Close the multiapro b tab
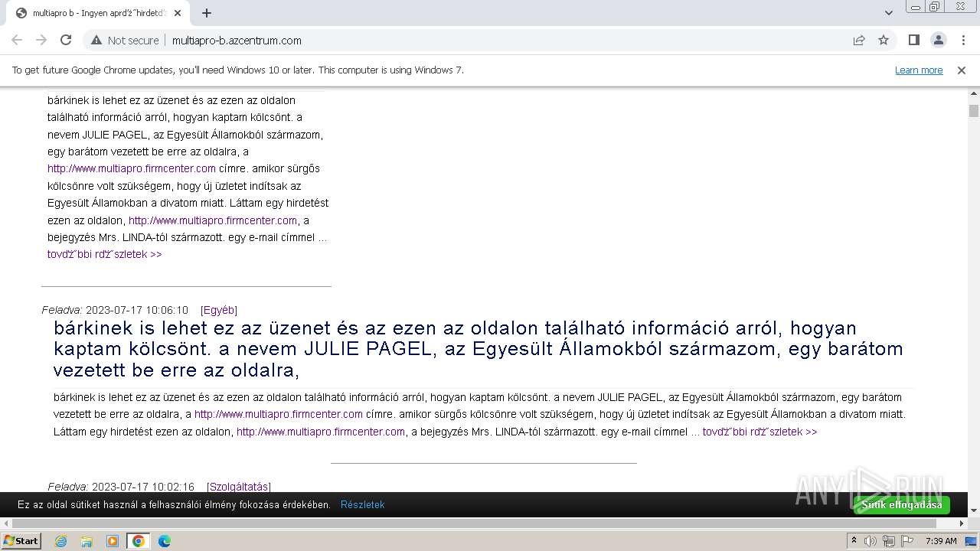This screenshot has width=980, height=551. point(178,13)
